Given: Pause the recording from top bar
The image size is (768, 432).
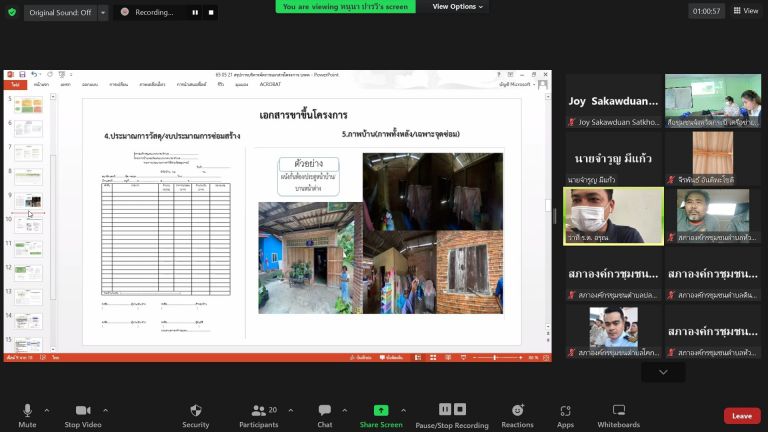Looking at the screenshot, I should [x=195, y=13].
